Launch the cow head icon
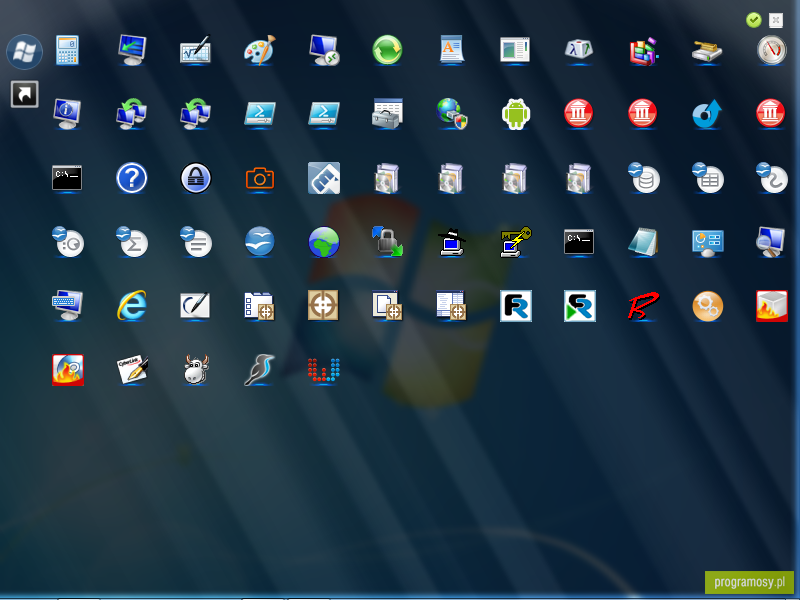Screen dimensions: 800x600 coord(195,370)
